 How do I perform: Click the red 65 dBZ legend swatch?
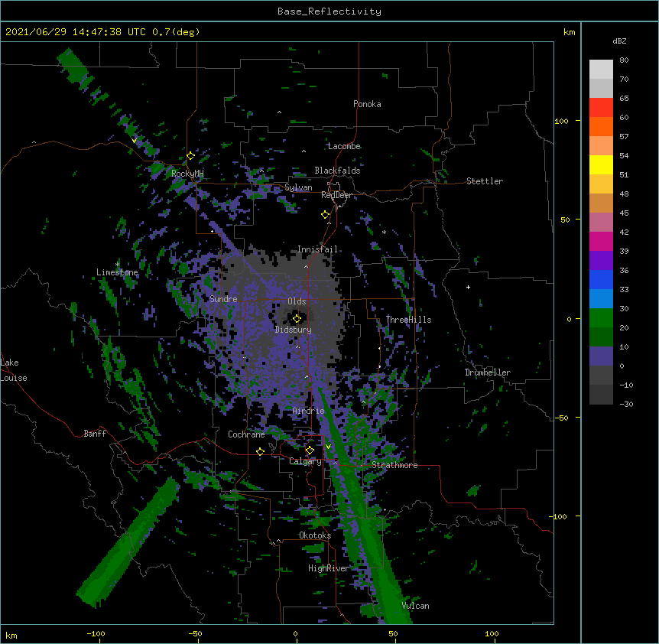click(x=601, y=107)
